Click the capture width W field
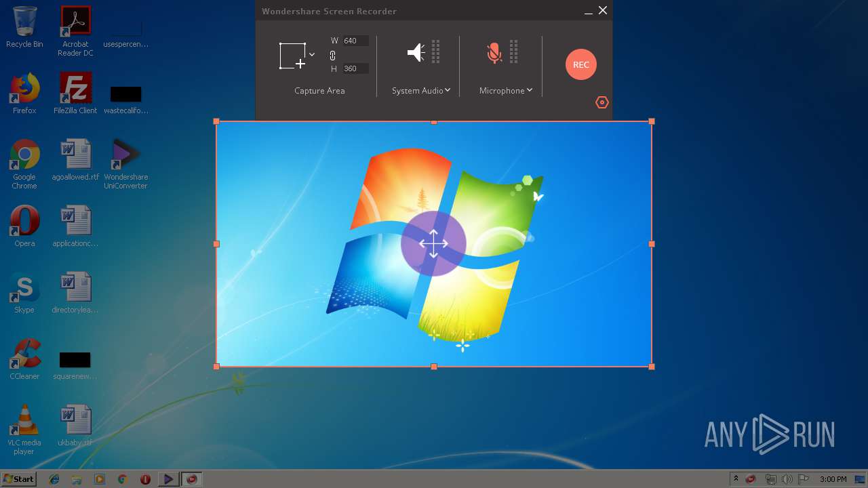The height and width of the screenshot is (488, 868). 355,41
